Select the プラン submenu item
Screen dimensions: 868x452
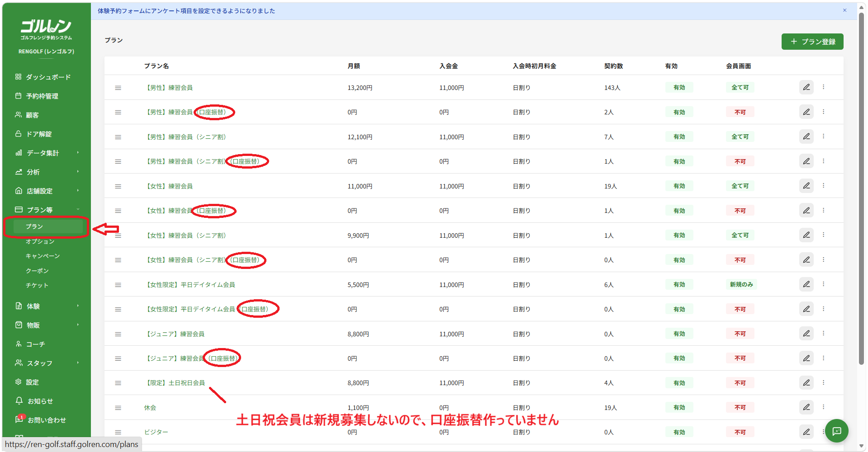[48, 226]
